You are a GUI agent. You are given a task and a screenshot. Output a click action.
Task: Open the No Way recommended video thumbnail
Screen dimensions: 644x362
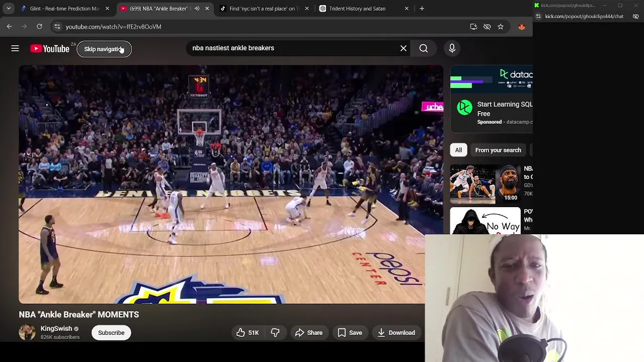485,221
